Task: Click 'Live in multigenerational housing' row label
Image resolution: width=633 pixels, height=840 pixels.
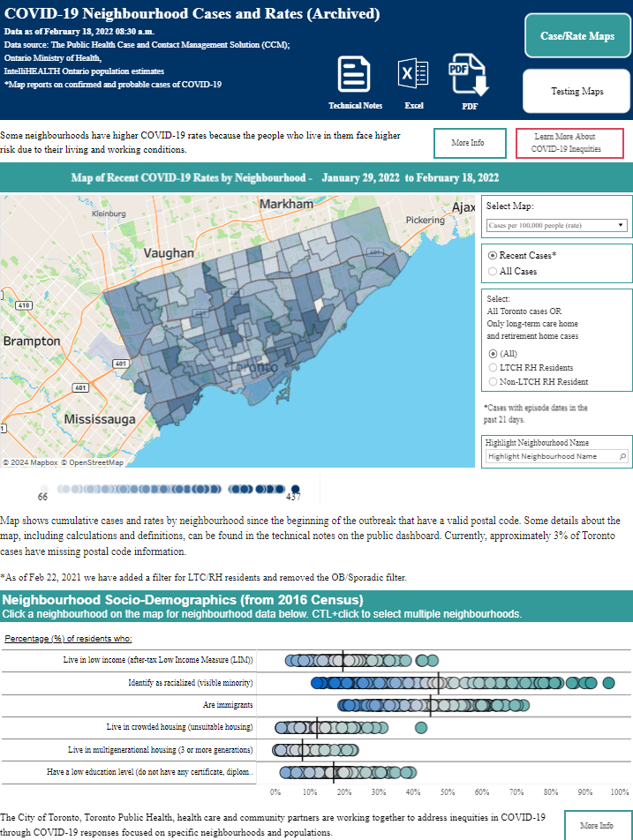Action: [x=161, y=750]
